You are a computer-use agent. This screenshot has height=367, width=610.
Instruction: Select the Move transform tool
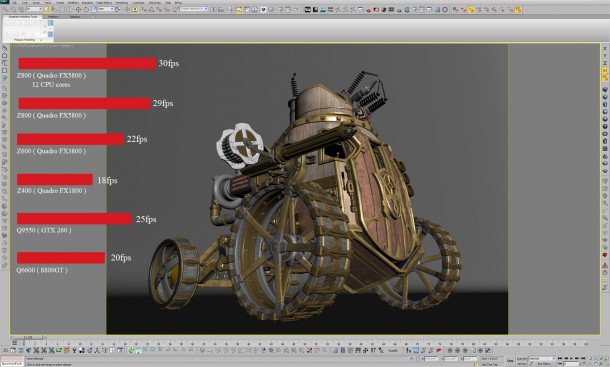coord(78,9)
